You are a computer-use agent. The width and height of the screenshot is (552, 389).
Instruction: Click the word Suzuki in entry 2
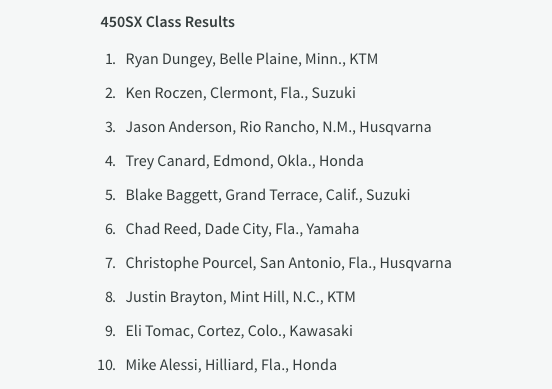coord(334,93)
